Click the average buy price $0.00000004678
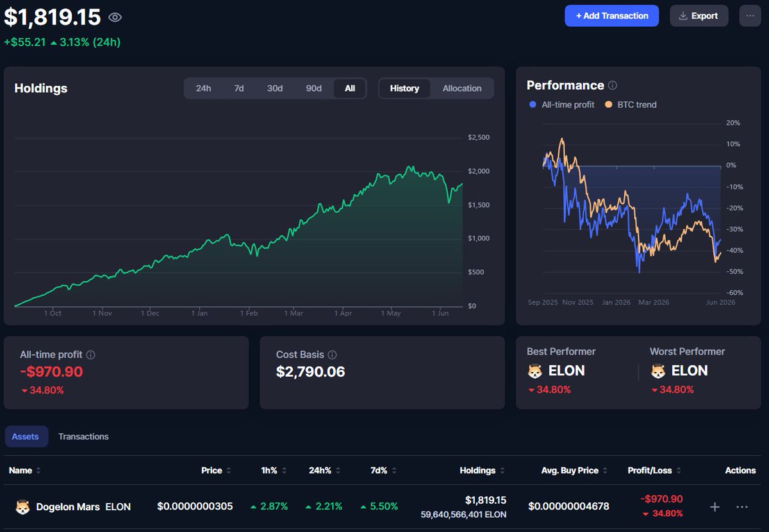 click(568, 506)
